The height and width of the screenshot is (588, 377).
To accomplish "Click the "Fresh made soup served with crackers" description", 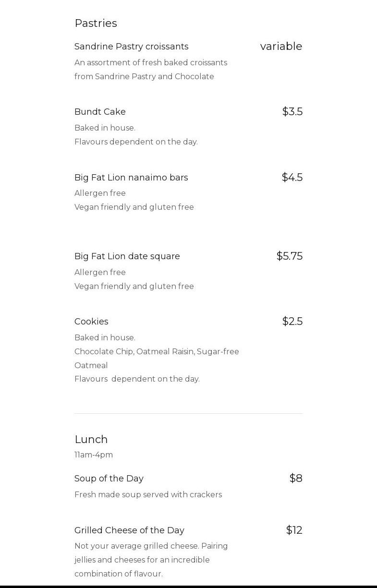I will tap(148, 494).
